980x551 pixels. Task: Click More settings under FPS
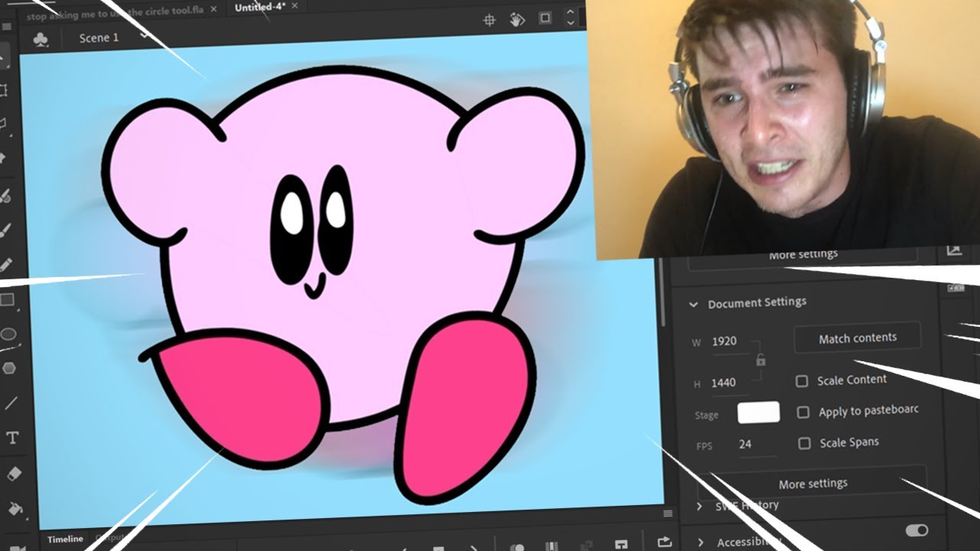813,484
